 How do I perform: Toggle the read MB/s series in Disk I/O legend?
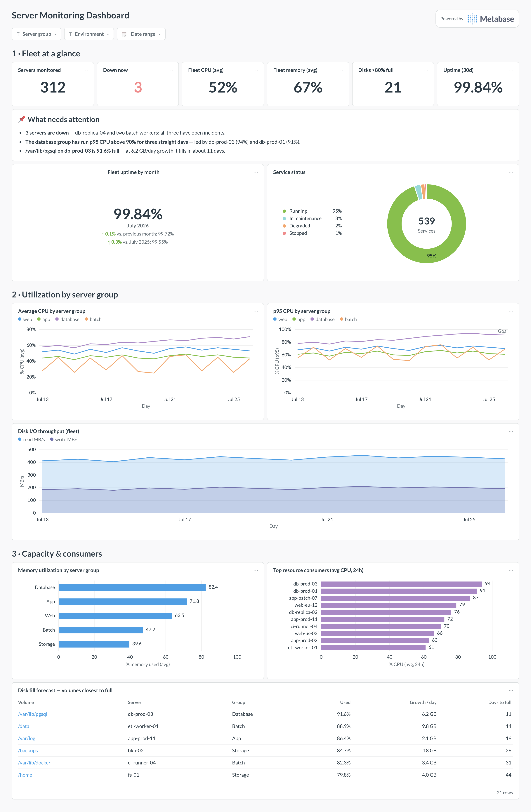(x=31, y=439)
